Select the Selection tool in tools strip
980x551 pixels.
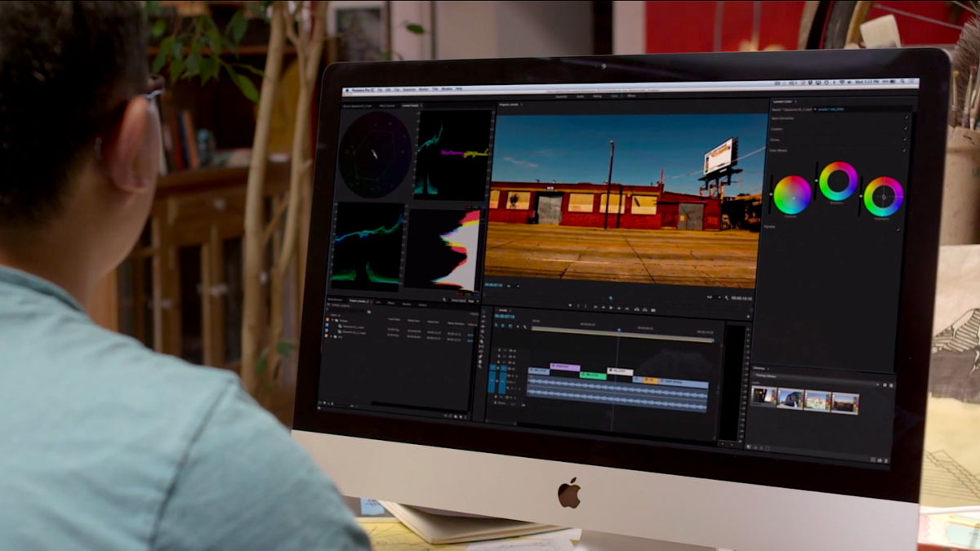coord(483,311)
